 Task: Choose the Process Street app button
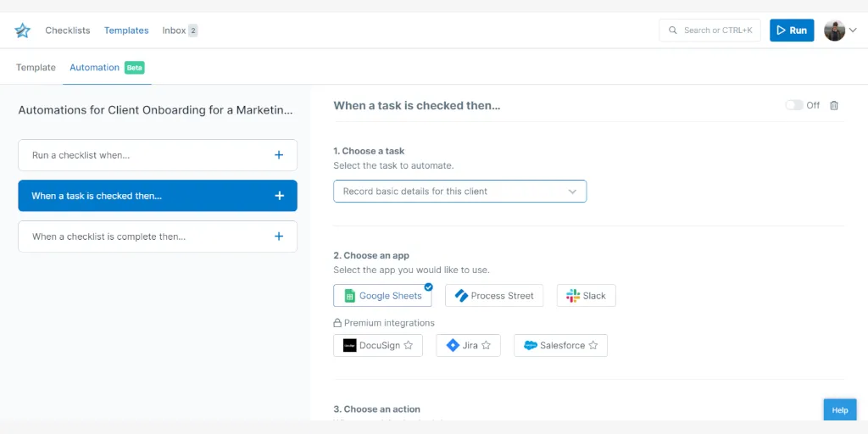[494, 296]
